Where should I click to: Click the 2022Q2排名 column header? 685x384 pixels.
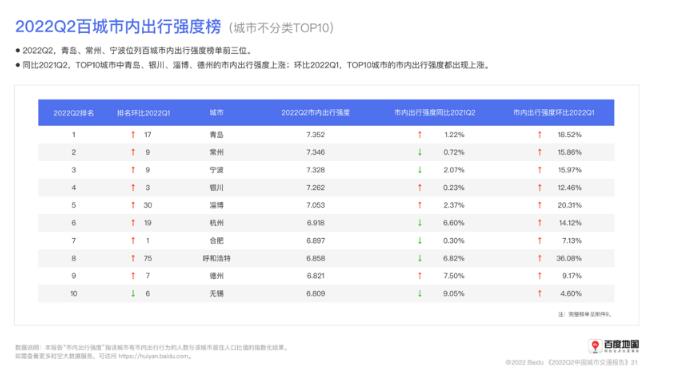[x=73, y=113]
